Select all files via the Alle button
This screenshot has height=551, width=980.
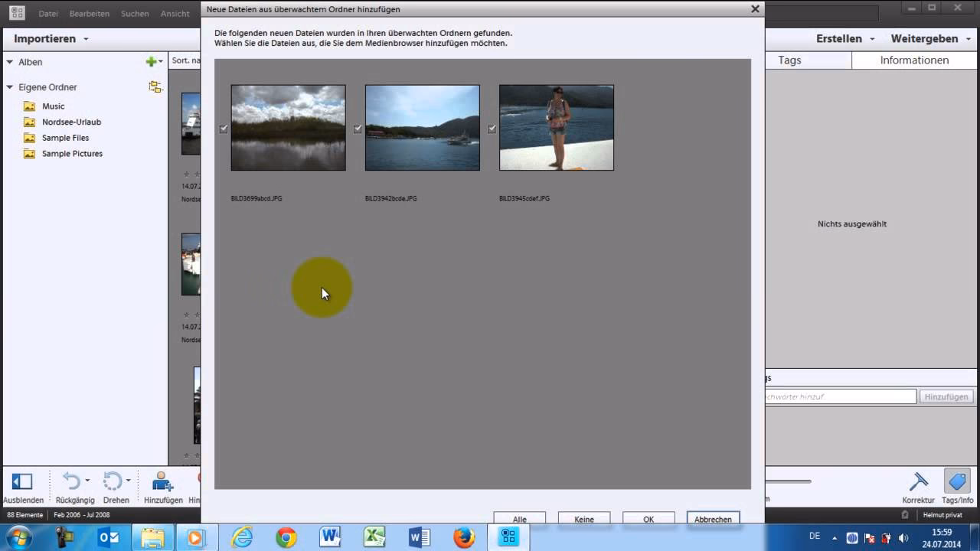pos(520,519)
